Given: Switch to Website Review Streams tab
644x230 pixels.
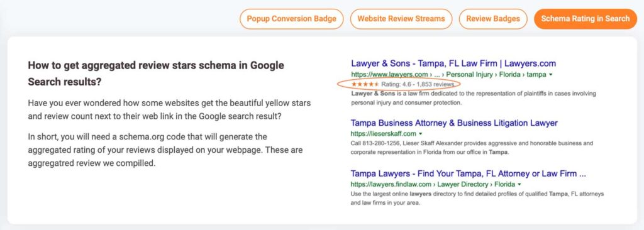Looking at the screenshot, I should coord(401,19).
